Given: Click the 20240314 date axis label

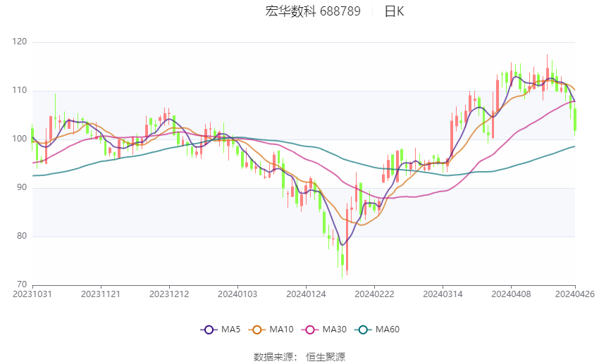Looking at the screenshot, I should (443, 294).
